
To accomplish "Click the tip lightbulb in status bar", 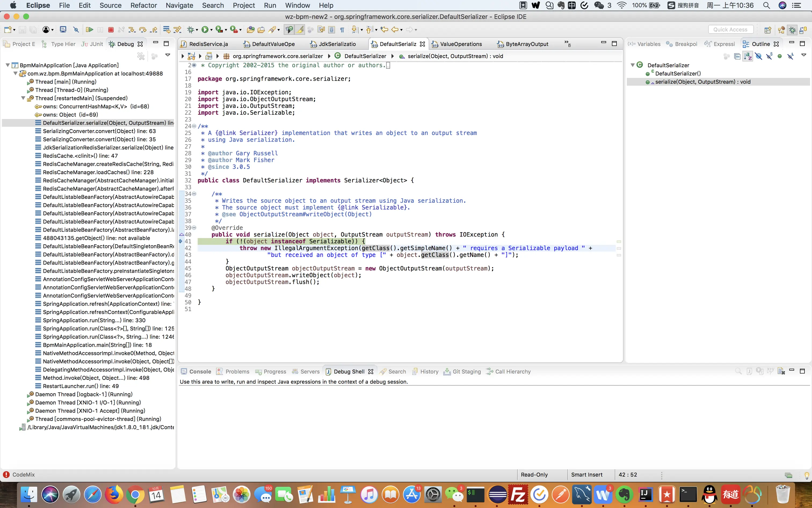I will click(x=807, y=475).
